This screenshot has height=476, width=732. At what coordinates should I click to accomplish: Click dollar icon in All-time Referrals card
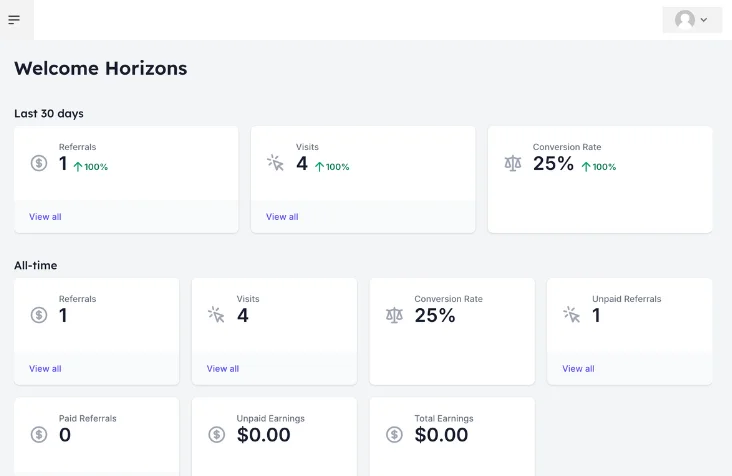coord(39,315)
